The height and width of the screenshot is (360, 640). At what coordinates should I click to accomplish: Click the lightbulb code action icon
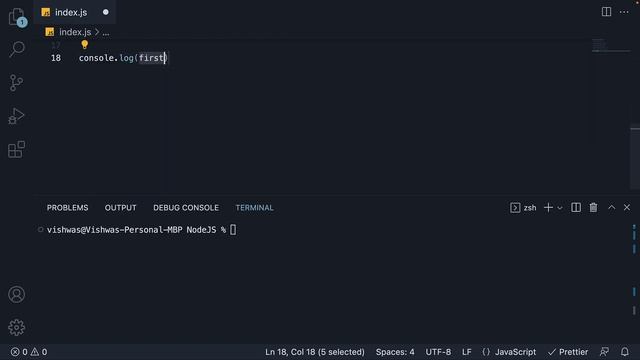coord(84,44)
